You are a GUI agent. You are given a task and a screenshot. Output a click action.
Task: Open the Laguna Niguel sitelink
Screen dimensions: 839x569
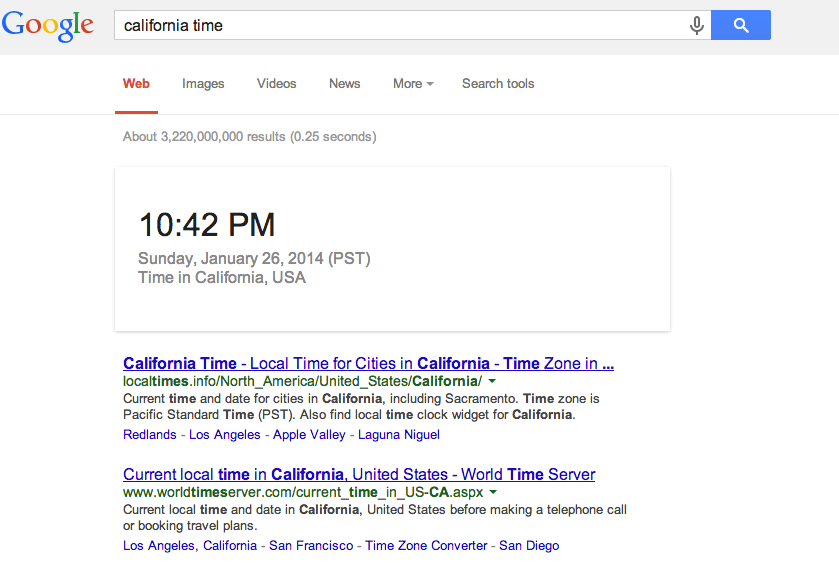point(399,435)
